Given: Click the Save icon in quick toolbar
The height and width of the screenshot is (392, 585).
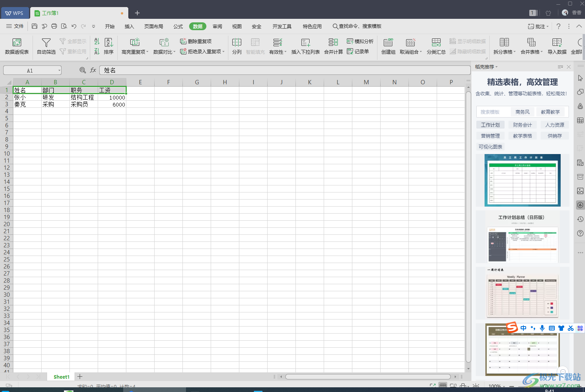Looking at the screenshot, I should 35,26.
